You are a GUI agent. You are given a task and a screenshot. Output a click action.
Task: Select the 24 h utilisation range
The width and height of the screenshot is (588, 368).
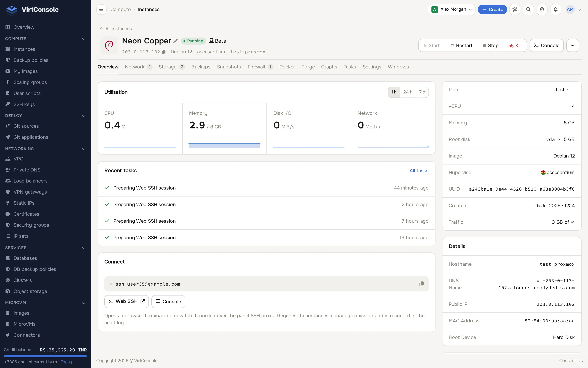(408, 92)
